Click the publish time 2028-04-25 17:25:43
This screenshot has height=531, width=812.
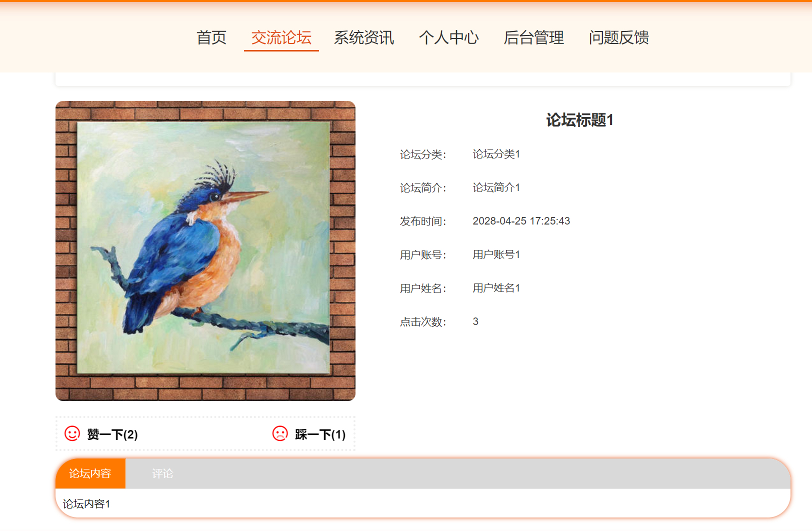tap(521, 221)
